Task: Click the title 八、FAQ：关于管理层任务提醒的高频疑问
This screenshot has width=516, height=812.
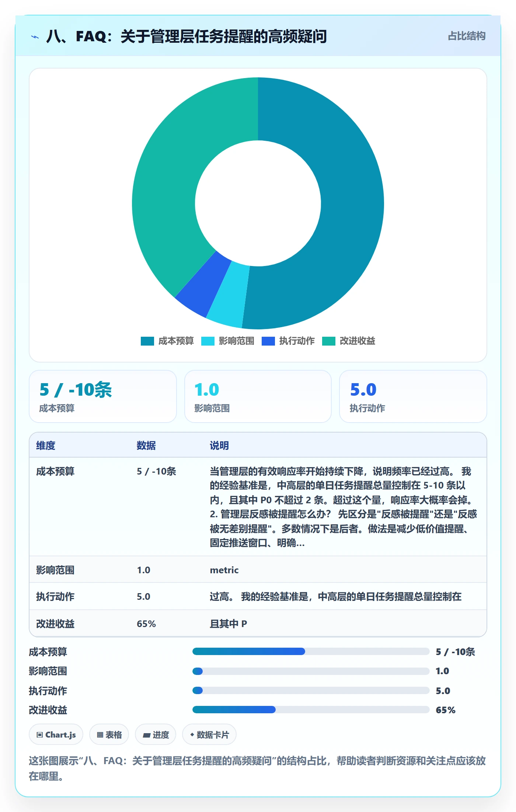Action: click(186, 36)
